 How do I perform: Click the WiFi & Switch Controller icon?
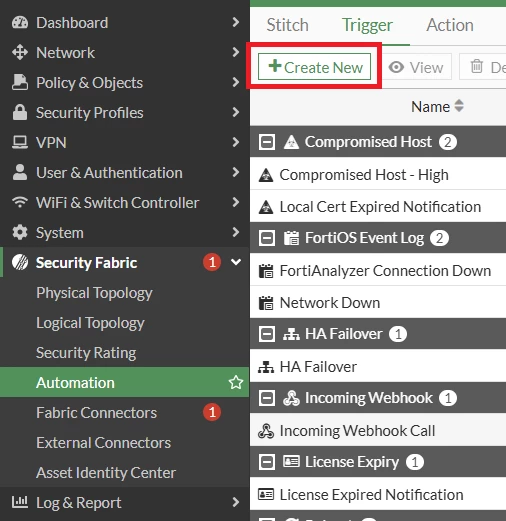point(20,202)
